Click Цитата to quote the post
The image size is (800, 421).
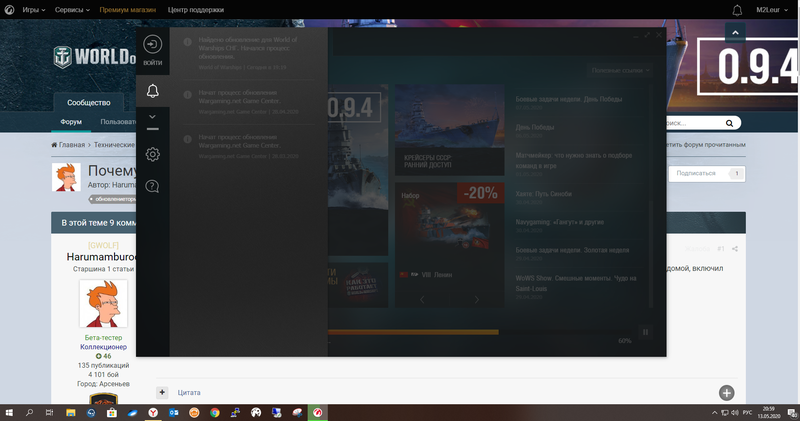[x=189, y=392]
